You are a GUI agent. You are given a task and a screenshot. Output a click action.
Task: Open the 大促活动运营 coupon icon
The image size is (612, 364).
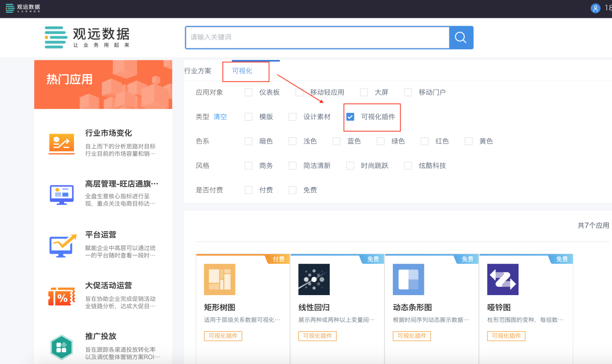(x=62, y=296)
